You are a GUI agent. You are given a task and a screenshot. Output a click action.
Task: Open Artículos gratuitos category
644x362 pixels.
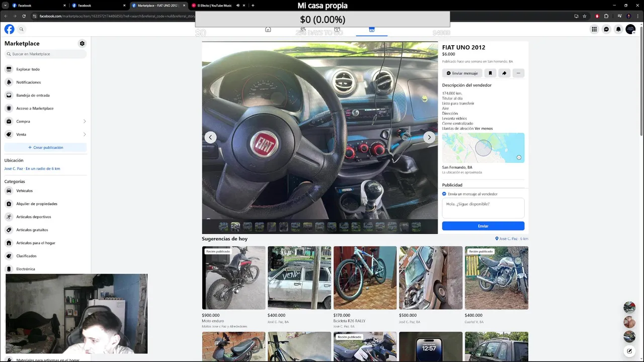point(45,230)
